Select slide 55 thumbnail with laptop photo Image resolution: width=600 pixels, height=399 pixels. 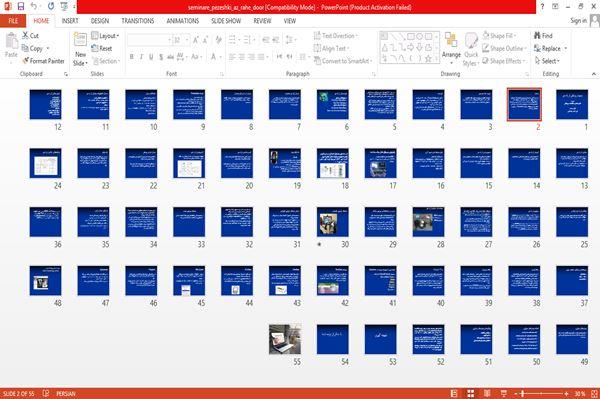tap(285, 339)
